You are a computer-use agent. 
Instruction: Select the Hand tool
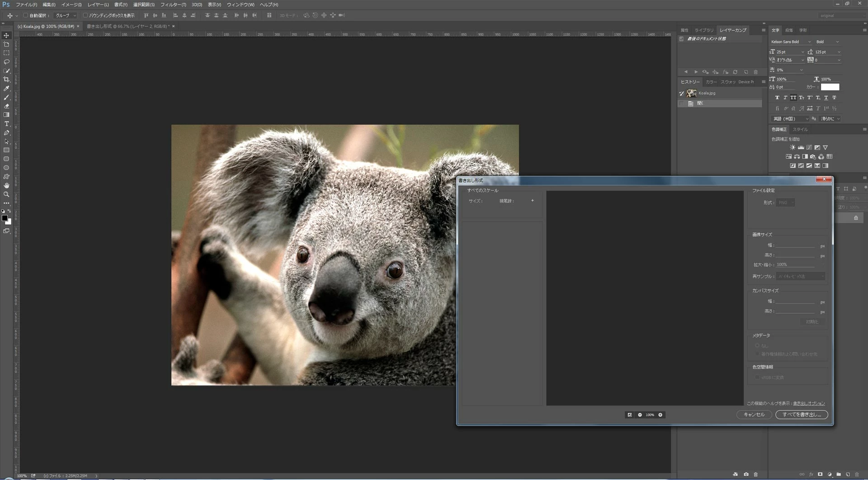click(6, 185)
